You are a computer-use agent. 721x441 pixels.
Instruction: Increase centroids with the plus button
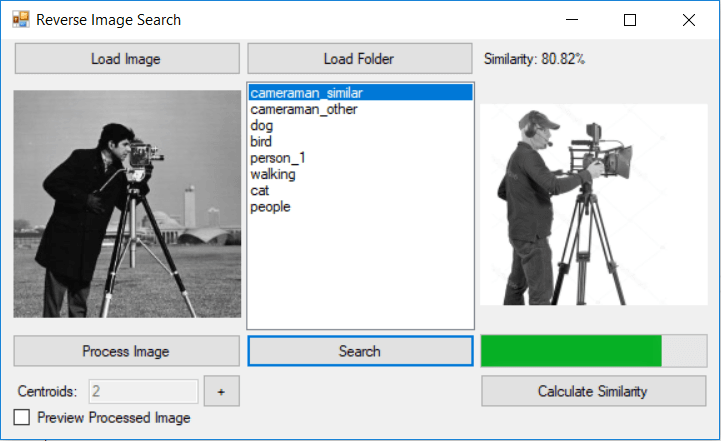pos(221,391)
